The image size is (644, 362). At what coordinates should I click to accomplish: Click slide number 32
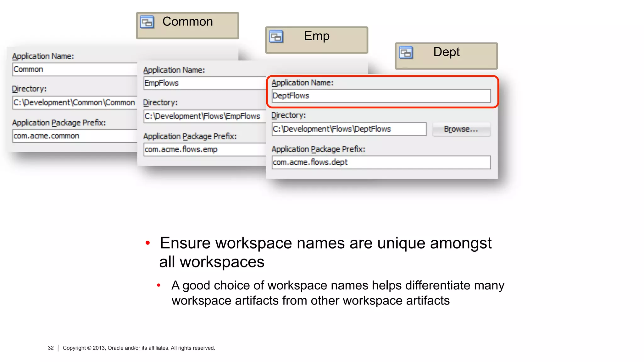point(51,348)
